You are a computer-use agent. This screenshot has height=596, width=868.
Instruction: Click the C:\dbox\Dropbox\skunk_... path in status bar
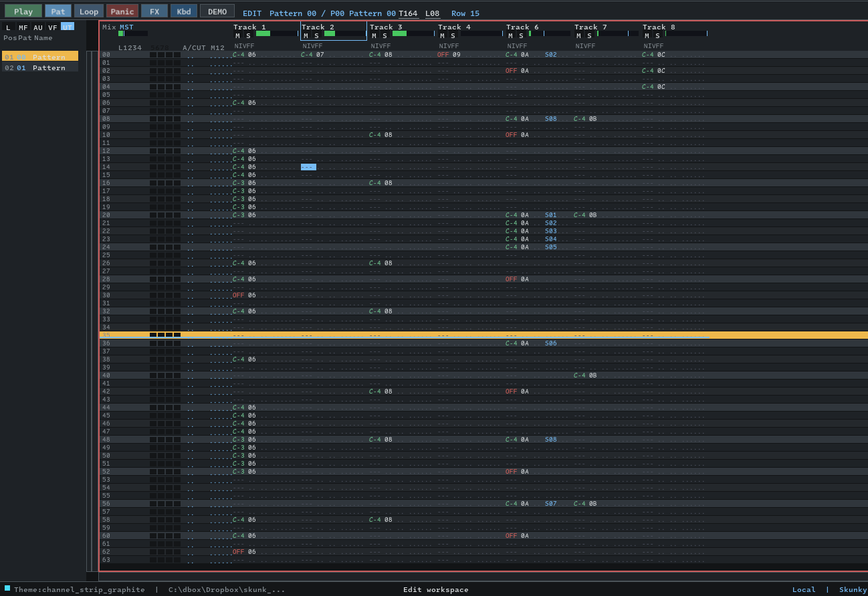(x=227, y=589)
